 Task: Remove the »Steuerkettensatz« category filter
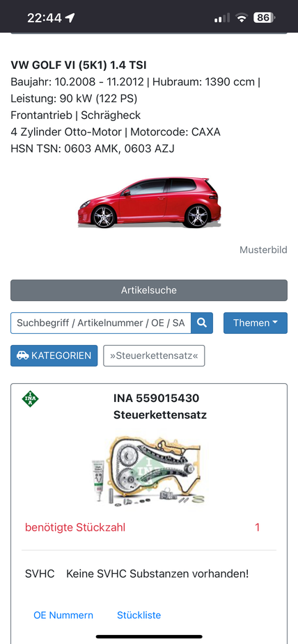154,355
